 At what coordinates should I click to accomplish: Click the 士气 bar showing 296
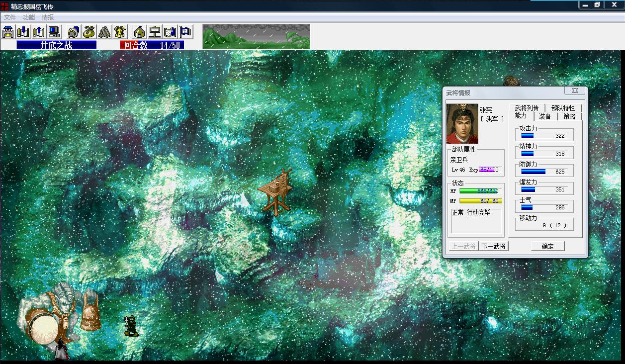pos(543,207)
